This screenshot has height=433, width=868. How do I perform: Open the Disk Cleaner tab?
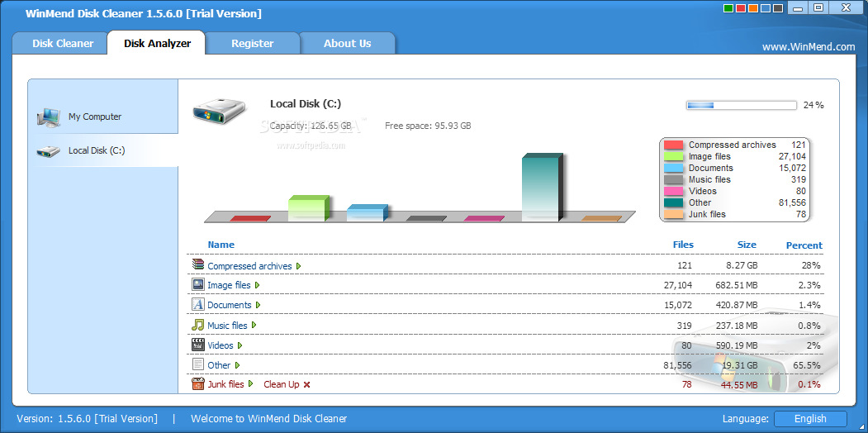click(x=59, y=43)
